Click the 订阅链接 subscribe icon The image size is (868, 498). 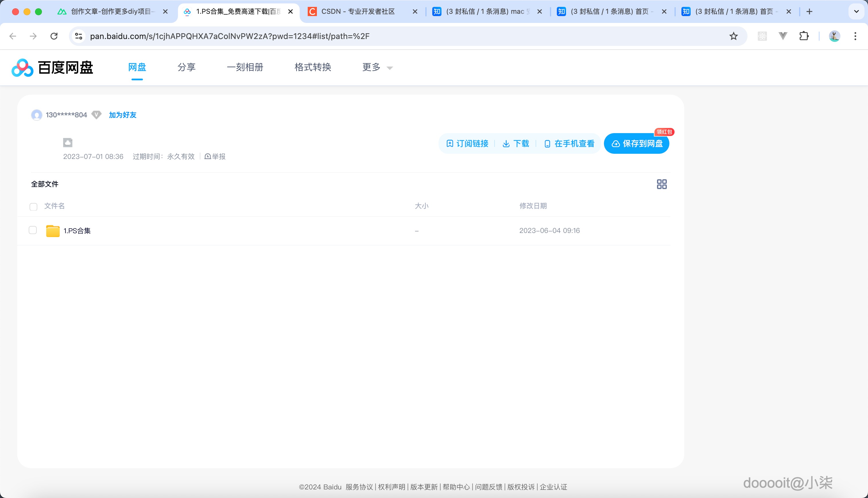(450, 144)
